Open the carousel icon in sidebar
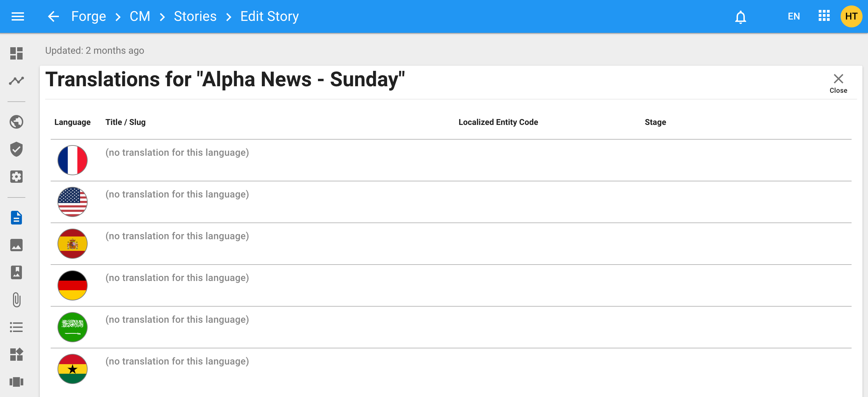This screenshot has width=868, height=397. [16, 382]
